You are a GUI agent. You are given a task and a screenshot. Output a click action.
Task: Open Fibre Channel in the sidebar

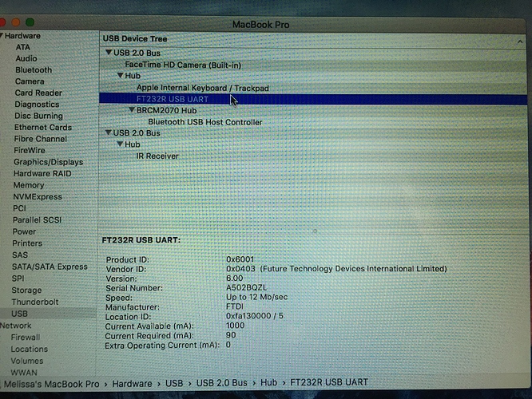point(41,139)
